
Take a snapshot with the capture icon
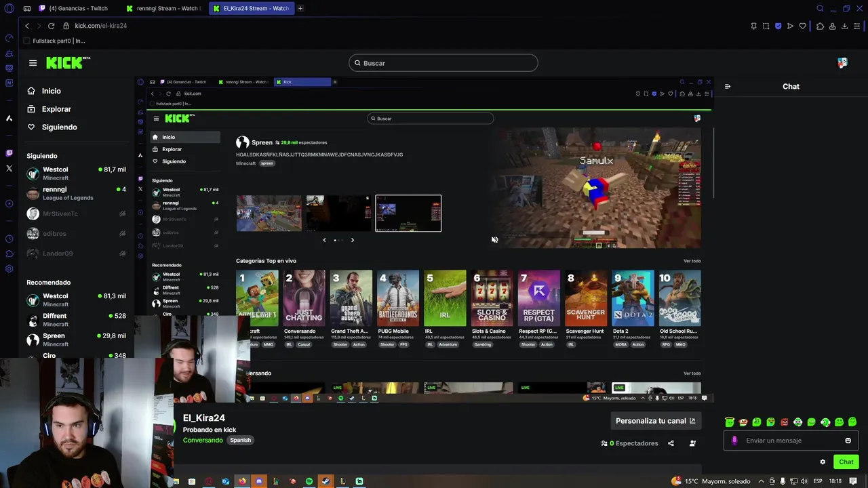tap(766, 26)
